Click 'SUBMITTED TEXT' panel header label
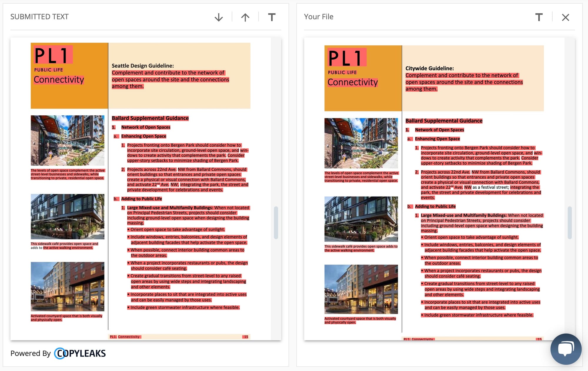The image size is (588, 371). (39, 17)
